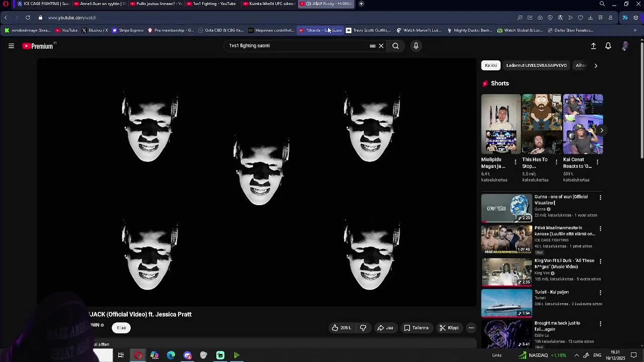644x362 pixels.
Task: Open the heart bookmarks icon in the address bar
Action: 580,18
